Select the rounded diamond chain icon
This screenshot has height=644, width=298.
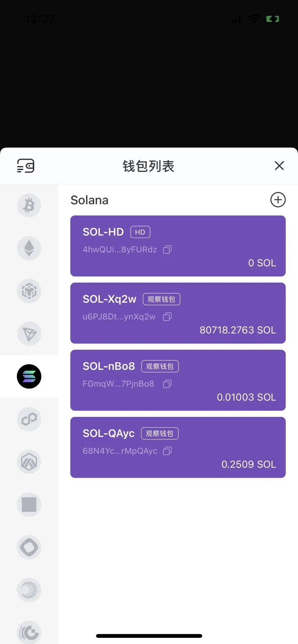pos(29,547)
